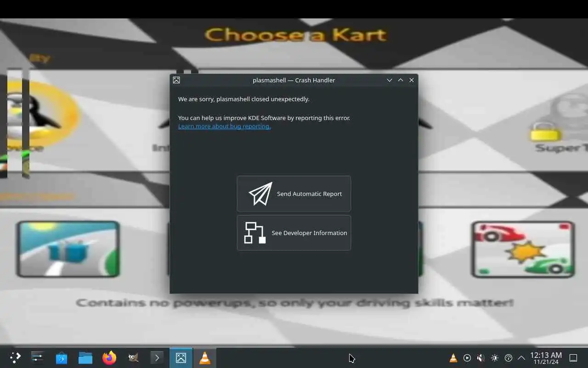This screenshot has width=588, height=368.
Task: Open Dolphin file manager from taskbar
Action: coord(85,358)
